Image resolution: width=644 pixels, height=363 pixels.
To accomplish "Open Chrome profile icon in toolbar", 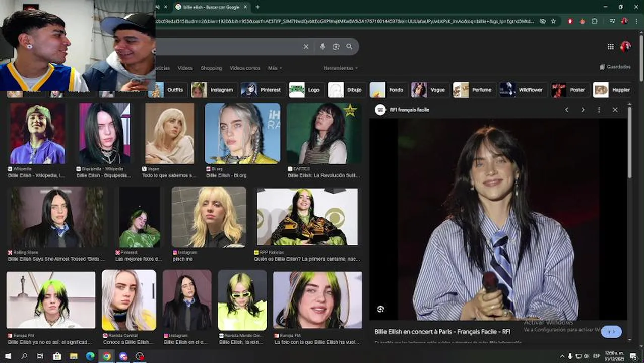I will 625,21.
